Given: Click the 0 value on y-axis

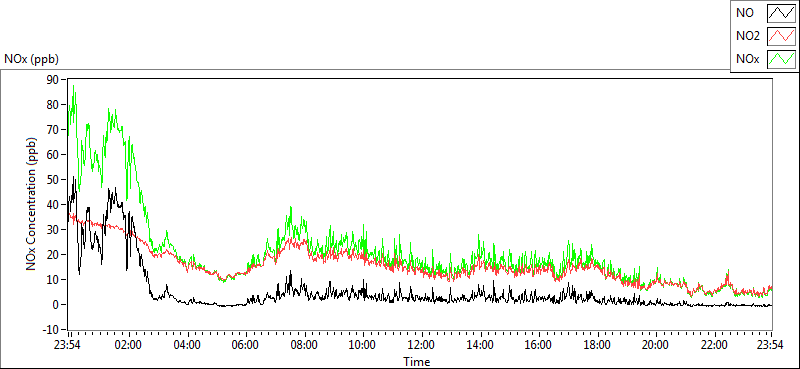Looking at the screenshot, I should pyautogui.click(x=57, y=304).
